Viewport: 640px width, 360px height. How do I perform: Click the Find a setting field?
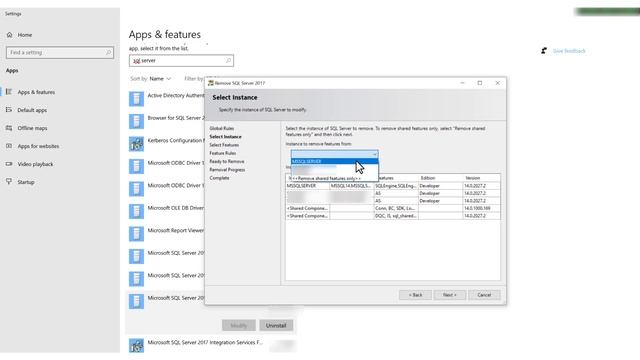pyautogui.click(x=60, y=52)
